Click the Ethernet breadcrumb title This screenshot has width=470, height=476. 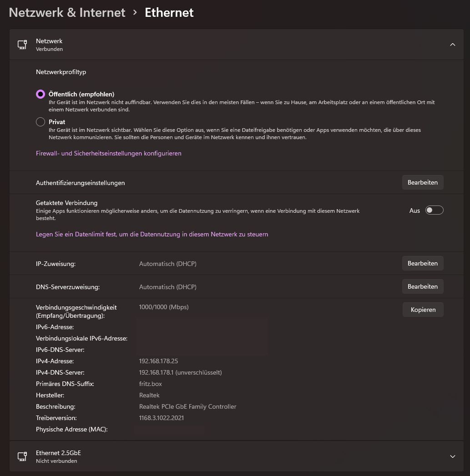pyautogui.click(x=169, y=12)
